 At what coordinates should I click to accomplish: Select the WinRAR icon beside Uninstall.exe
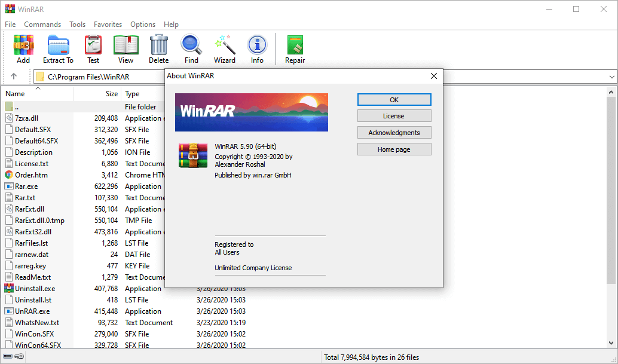pos(9,288)
